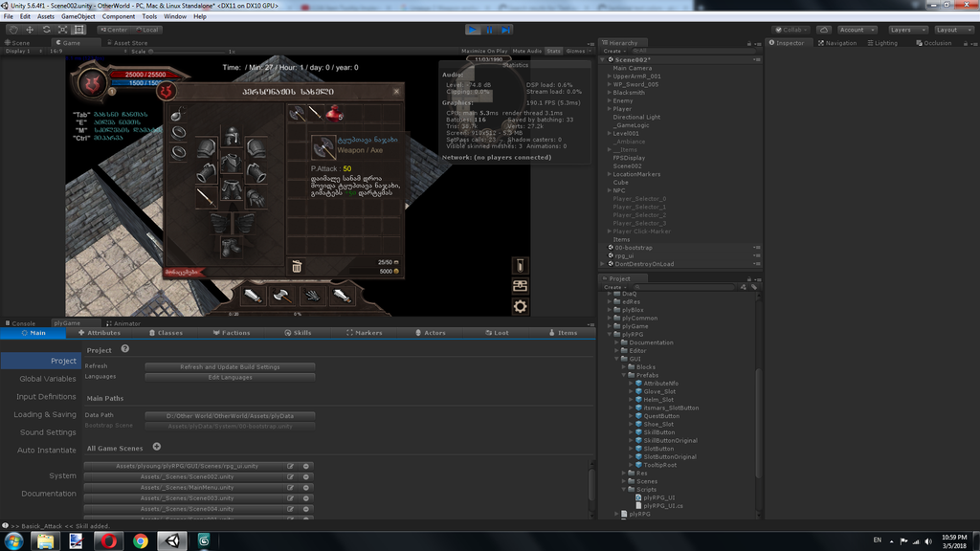Open the Layout dropdown

point(953,30)
